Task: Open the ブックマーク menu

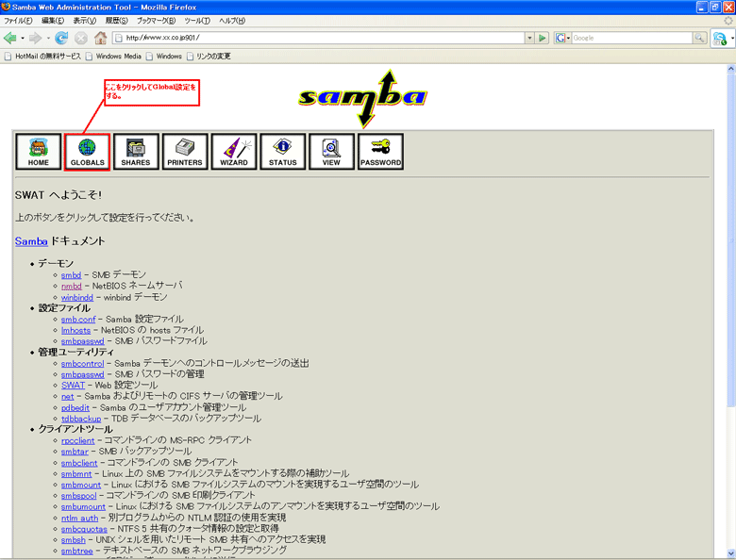Action: pyautogui.click(x=156, y=20)
